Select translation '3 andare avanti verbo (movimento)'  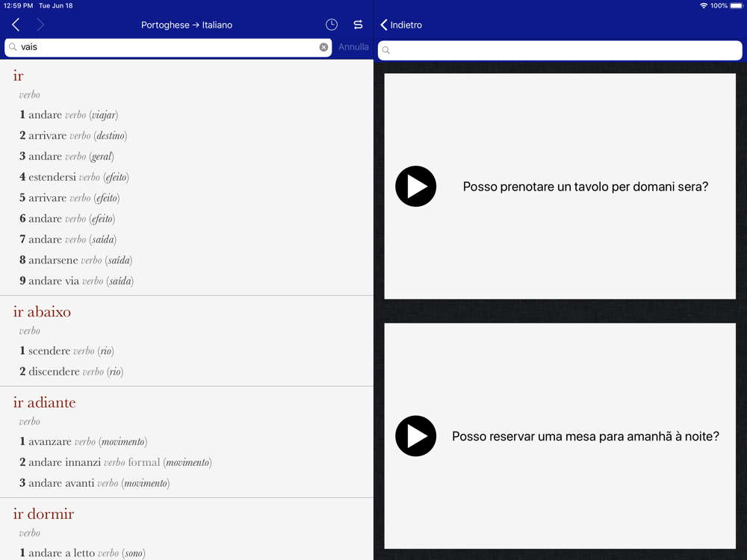[x=95, y=483]
